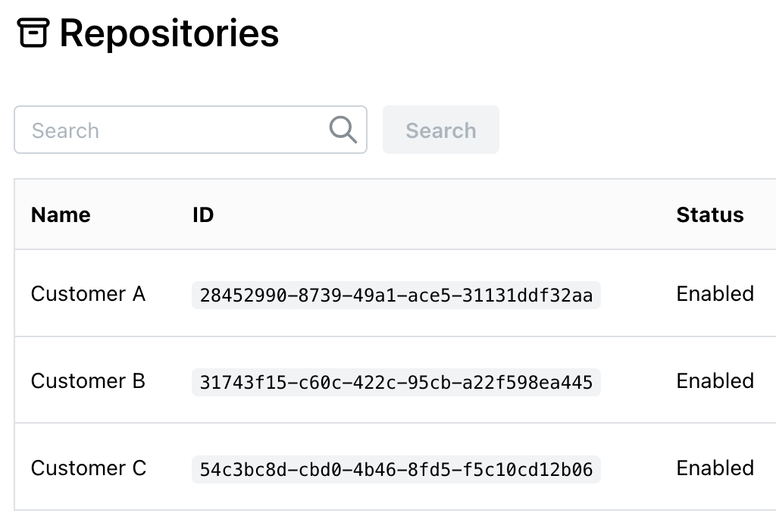776x532 pixels.
Task: Select Customer A's ID 28452990-8739-49a1-ace5-31131ddf32aa
Action: 396,296
